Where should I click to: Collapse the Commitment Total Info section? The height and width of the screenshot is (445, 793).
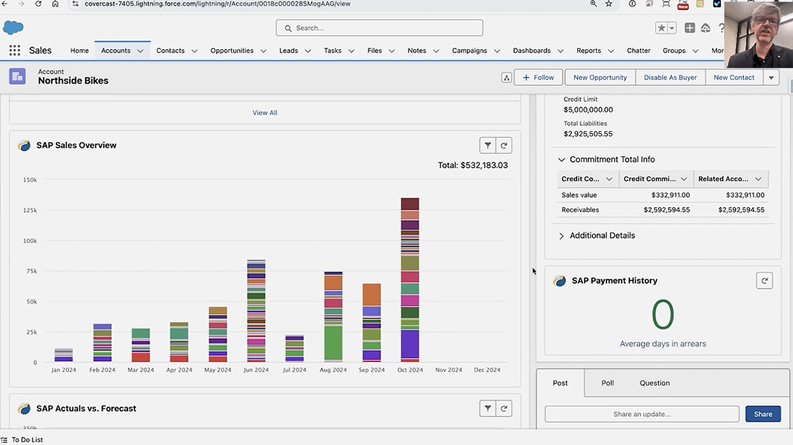tap(561, 159)
